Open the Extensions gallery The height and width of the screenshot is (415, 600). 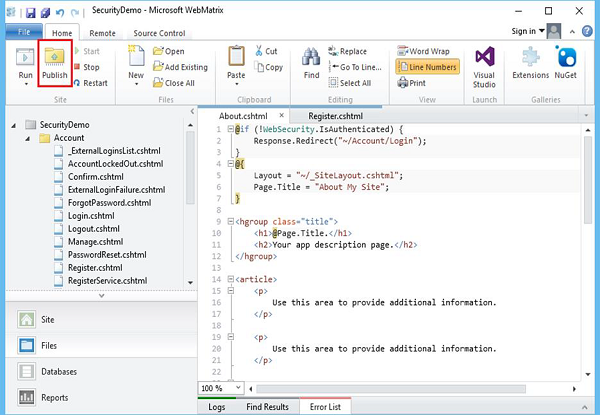coord(530,56)
